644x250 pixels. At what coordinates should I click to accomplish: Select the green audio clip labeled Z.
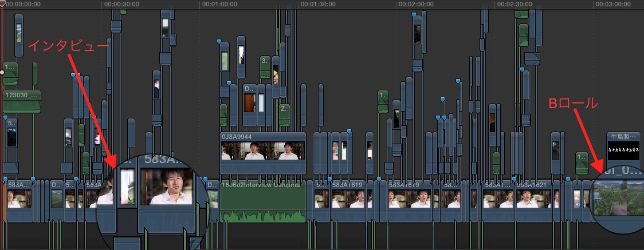pos(284,115)
